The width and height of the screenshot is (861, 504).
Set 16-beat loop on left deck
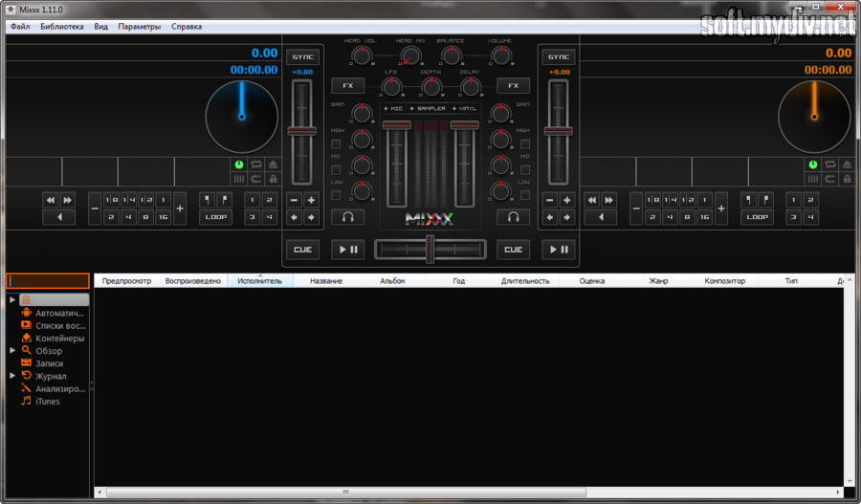click(x=163, y=217)
